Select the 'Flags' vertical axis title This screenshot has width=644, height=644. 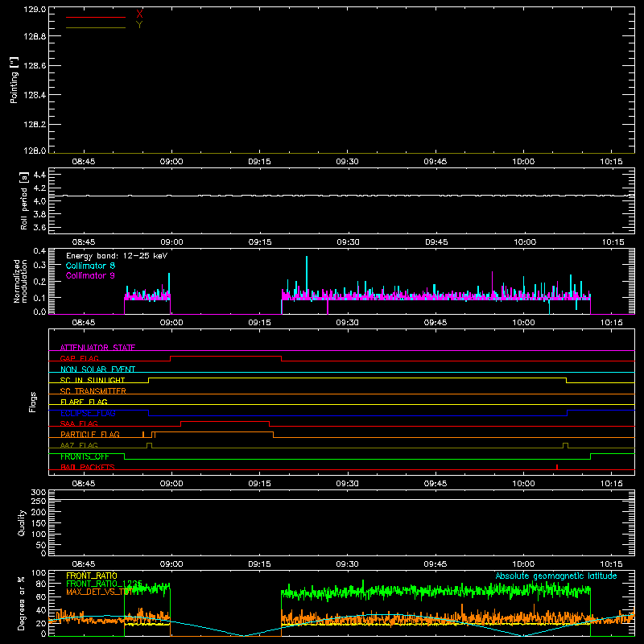(32, 402)
